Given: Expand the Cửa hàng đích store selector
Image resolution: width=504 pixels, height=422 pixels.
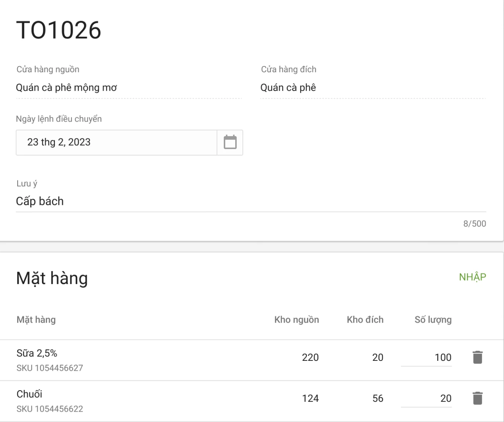Looking at the screenshot, I should click(x=373, y=88).
